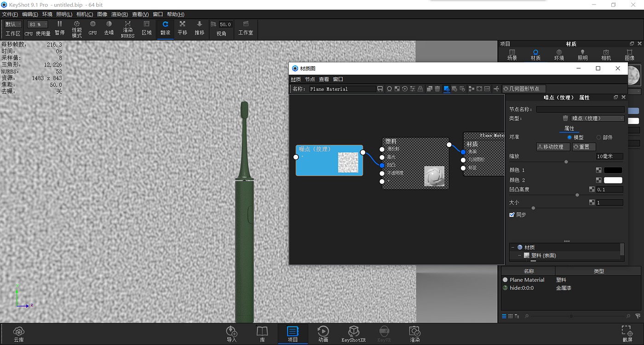Open the Render (渲染) dialog
Image resolution: width=644 pixels, height=345 pixels.
[414, 334]
